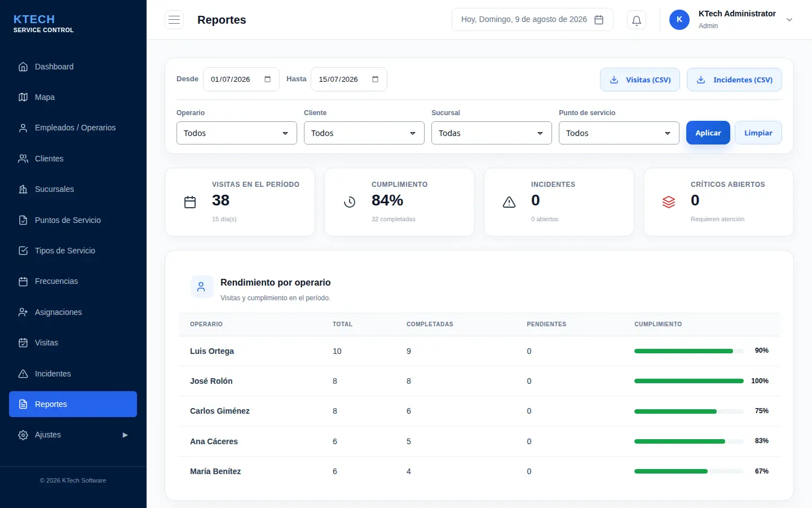Click the Puntos de Servicio document icon

click(x=23, y=220)
